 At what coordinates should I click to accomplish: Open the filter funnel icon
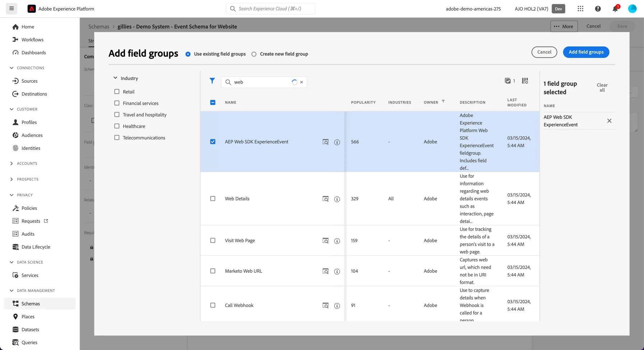pyautogui.click(x=212, y=81)
